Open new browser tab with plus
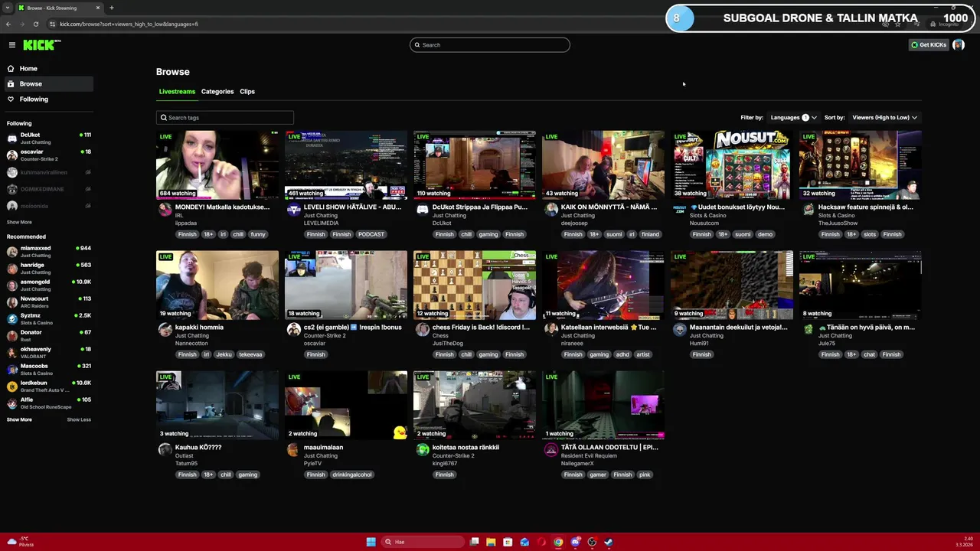Image resolution: width=980 pixels, height=551 pixels. (111, 8)
